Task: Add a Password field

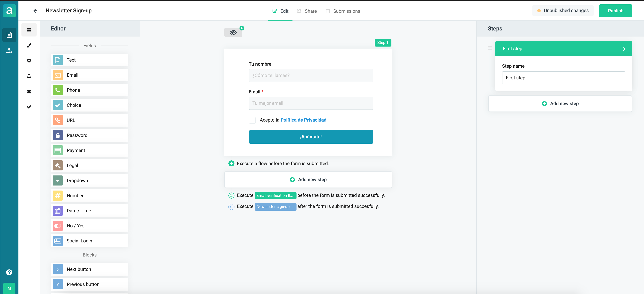Action: (90, 135)
